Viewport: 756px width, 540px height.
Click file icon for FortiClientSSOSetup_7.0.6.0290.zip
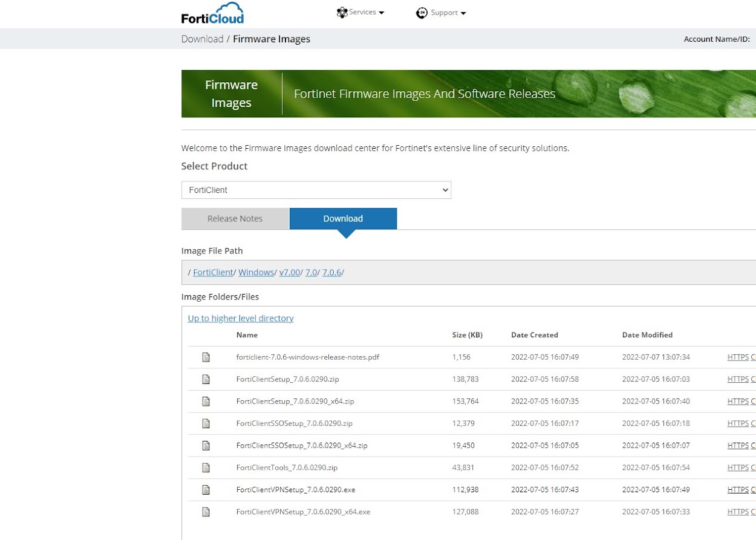point(206,423)
